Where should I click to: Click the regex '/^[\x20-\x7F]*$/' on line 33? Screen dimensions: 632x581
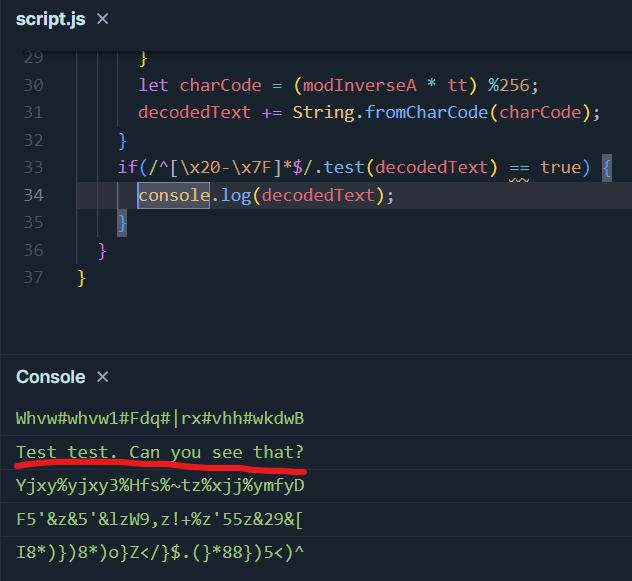[231, 167]
